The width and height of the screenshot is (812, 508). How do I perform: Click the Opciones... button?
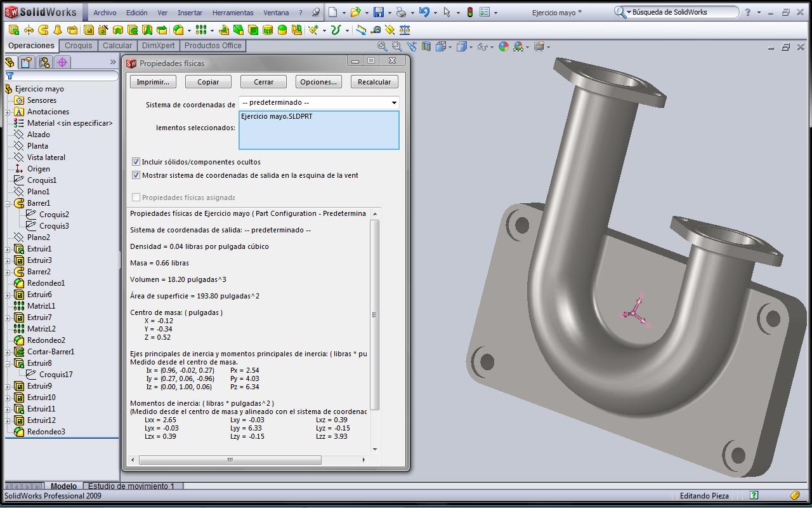point(318,82)
